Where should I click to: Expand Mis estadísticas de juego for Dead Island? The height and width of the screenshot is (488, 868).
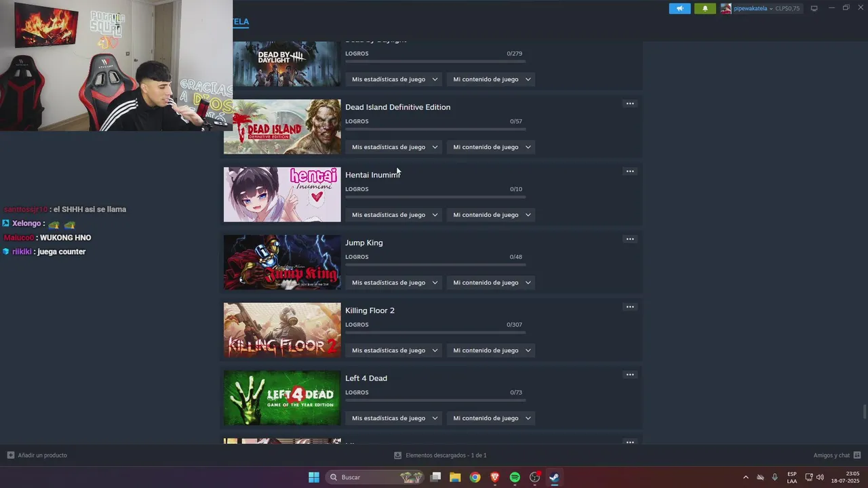pos(394,147)
